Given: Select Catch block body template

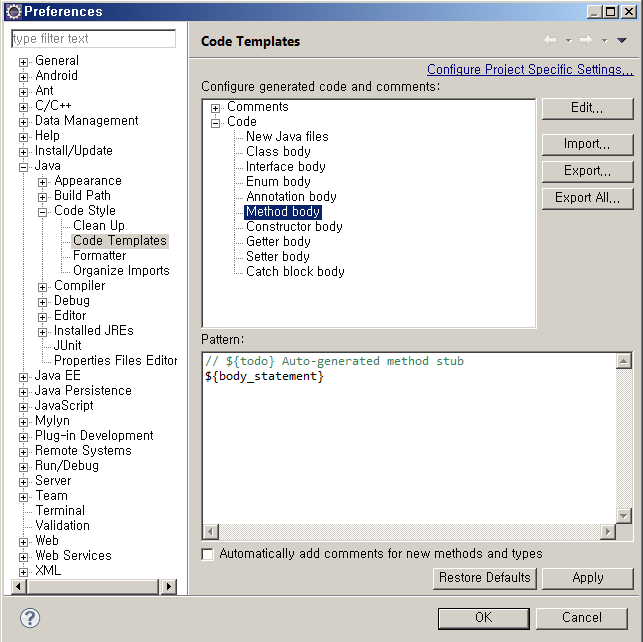Looking at the screenshot, I should (x=295, y=272).
